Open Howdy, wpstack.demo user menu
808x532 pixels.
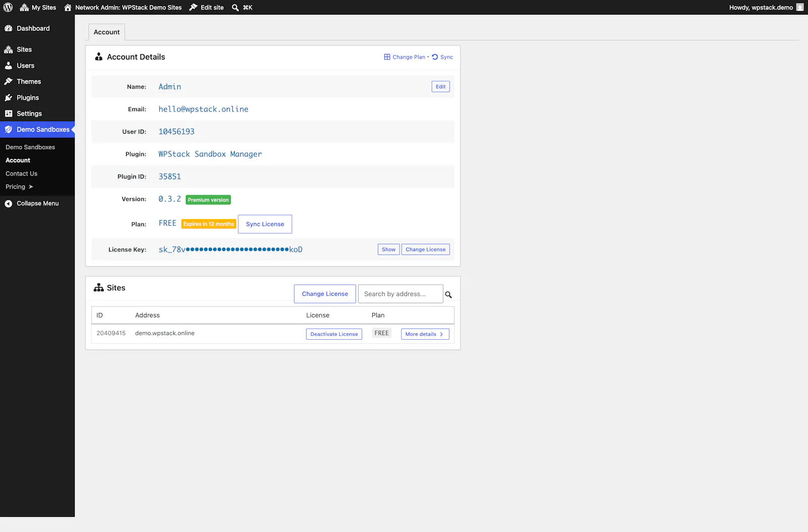tap(766, 7)
